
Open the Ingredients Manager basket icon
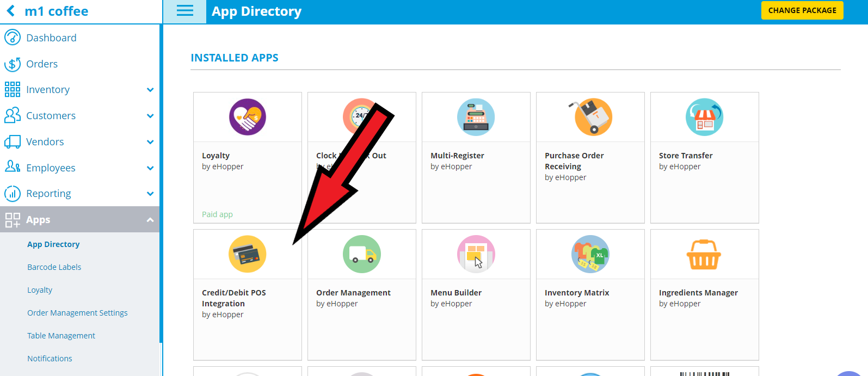704,255
